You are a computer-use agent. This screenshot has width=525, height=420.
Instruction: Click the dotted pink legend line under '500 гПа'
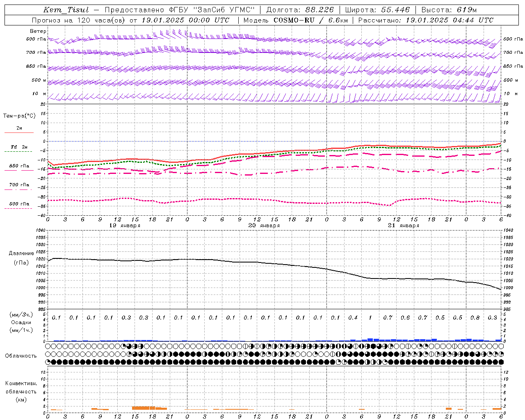[x=19, y=209]
